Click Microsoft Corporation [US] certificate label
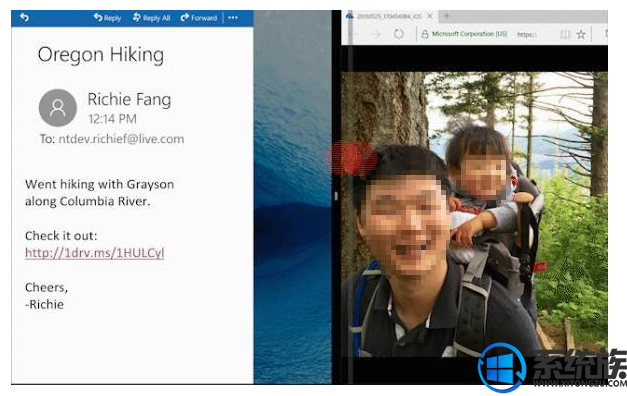 (469, 34)
